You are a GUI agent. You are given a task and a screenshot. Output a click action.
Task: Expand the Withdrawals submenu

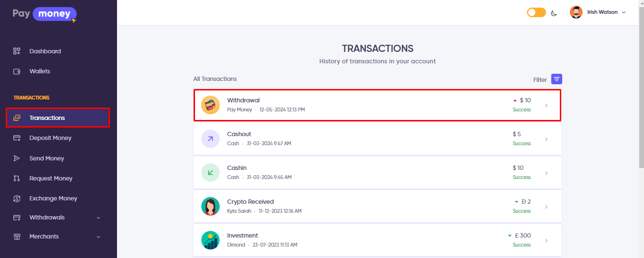(x=98, y=218)
